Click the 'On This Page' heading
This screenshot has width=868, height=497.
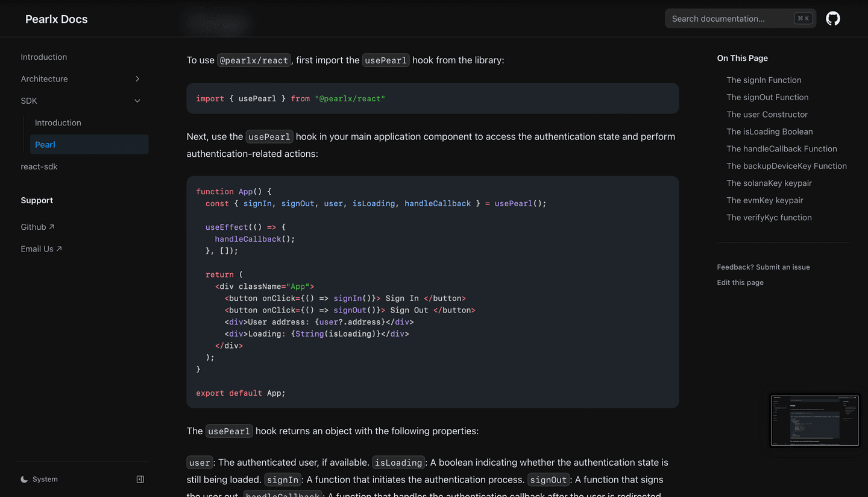pos(742,58)
